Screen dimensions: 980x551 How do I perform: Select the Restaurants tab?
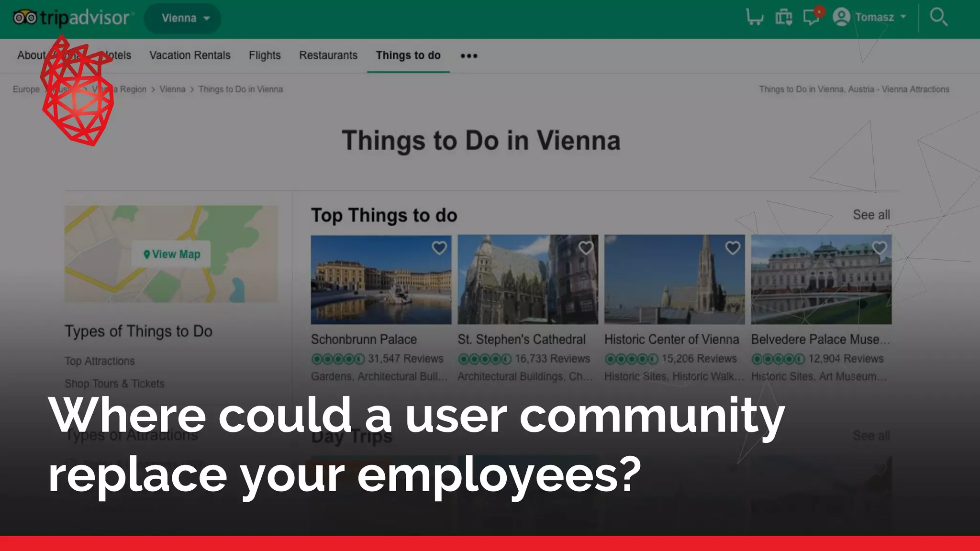(328, 55)
